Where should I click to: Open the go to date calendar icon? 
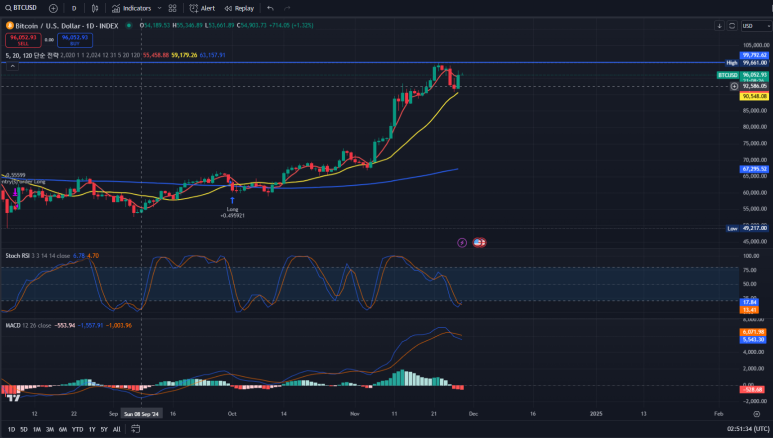coord(135,430)
